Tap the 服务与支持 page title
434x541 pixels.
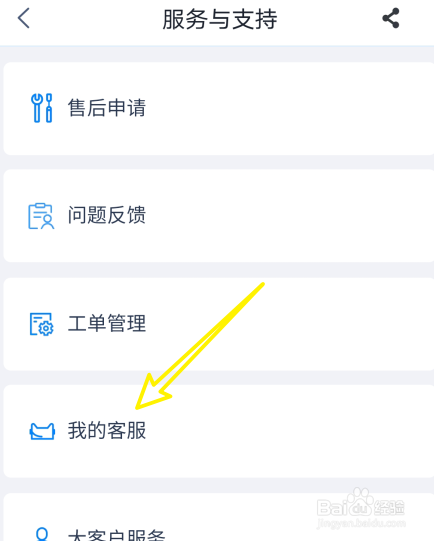[x=220, y=19]
